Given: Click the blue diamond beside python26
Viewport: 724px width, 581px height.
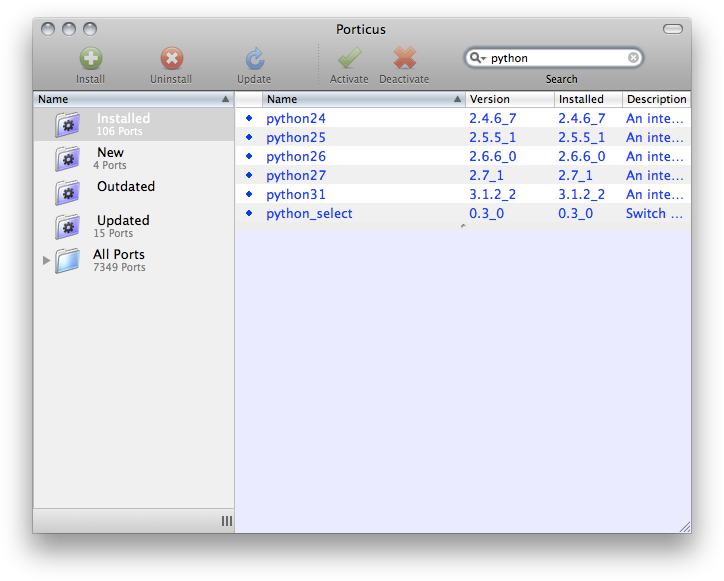Looking at the screenshot, I should 249,156.
